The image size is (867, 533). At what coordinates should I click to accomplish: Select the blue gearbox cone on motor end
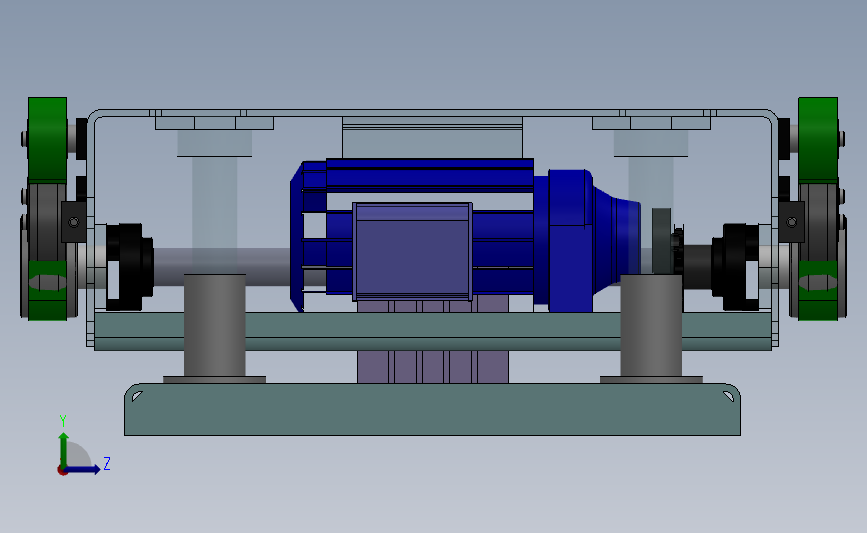tap(617, 242)
